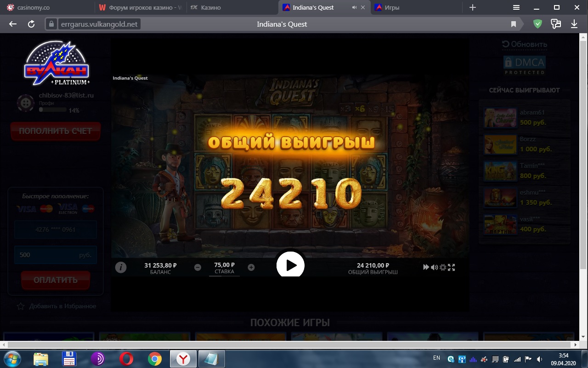Change the EN input language

pos(436,358)
